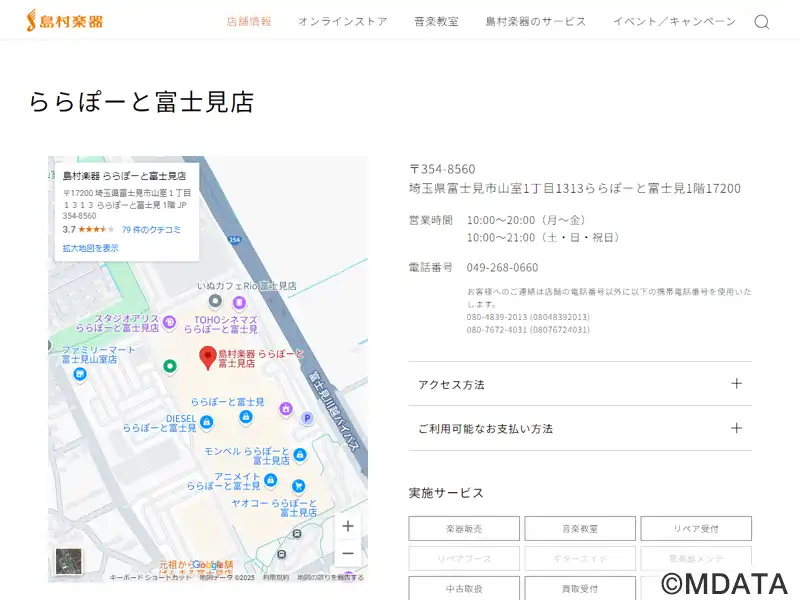Image resolution: width=800 pixels, height=600 pixels.
Task: Open 79 件のクチコミ reviews link
Action: coord(151,230)
